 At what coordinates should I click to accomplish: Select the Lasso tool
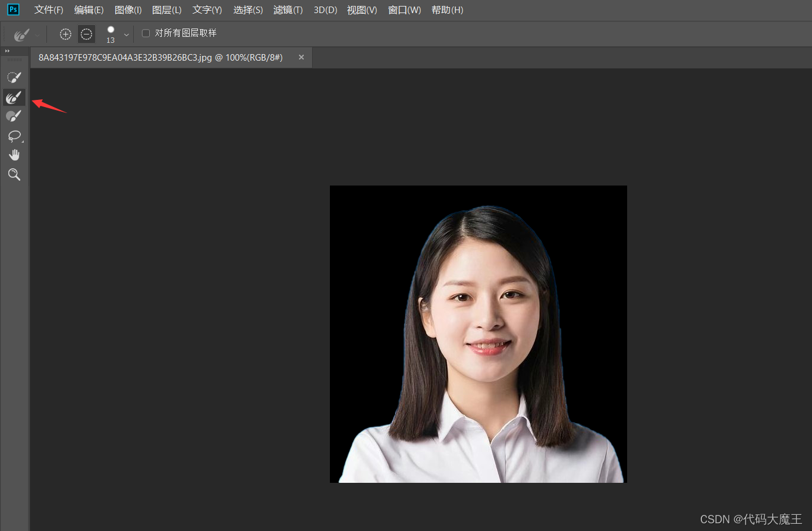point(14,136)
